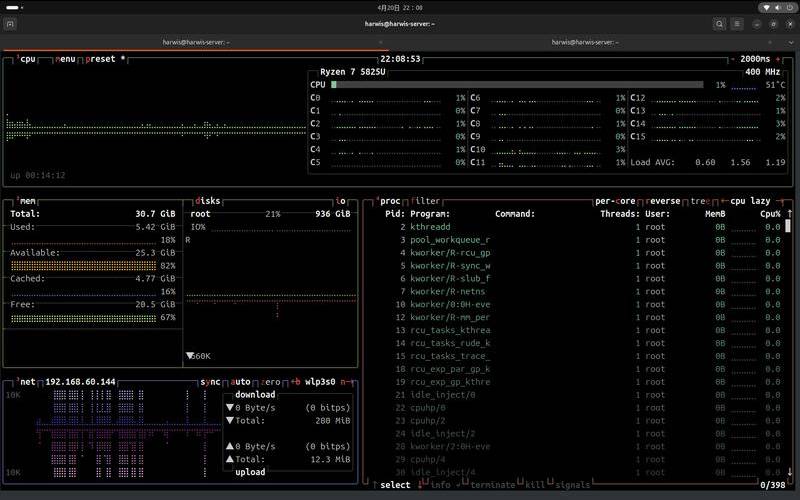Close the active terminal tab
The width and height of the screenshot is (800, 500).
click(x=381, y=42)
